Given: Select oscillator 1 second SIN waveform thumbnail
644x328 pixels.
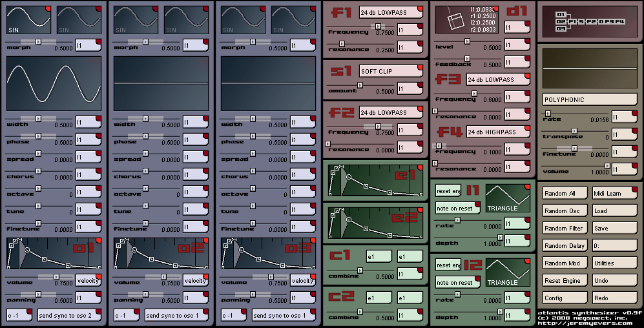Looking at the screenshot, I should (x=79, y=20).
